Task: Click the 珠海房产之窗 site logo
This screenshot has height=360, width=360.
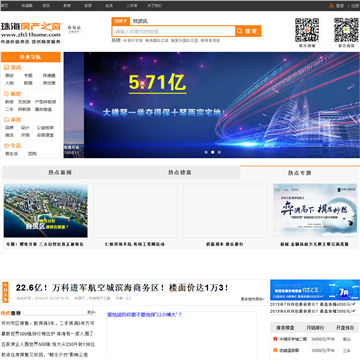Action: point(31,33)
